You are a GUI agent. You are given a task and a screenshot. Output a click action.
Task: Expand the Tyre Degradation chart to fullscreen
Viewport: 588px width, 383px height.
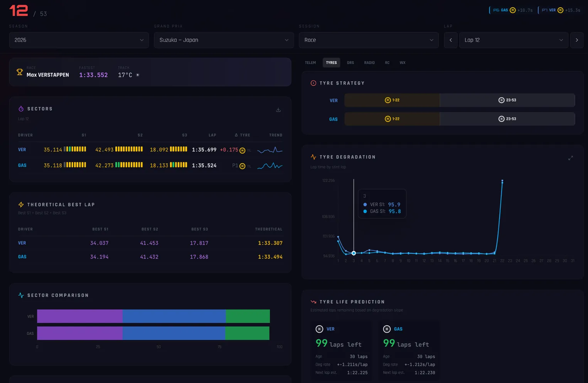pyautogui.click(x=571, y=158)
